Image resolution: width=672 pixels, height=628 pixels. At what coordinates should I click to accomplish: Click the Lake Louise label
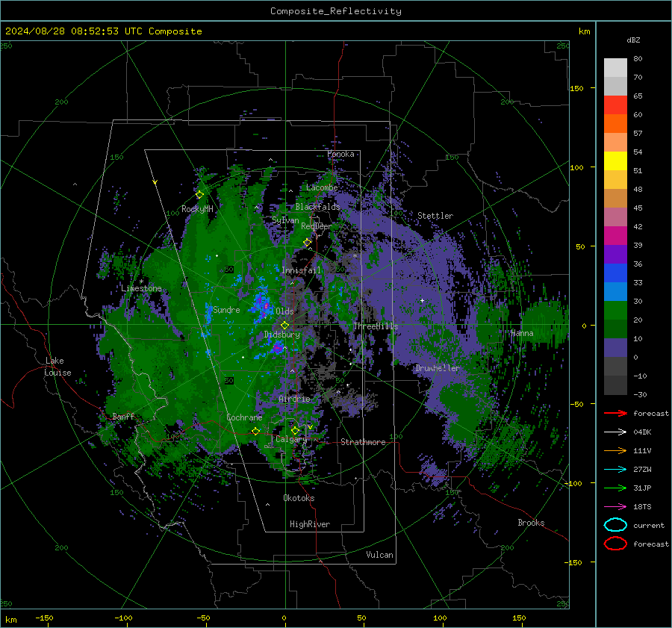(58, 367)
